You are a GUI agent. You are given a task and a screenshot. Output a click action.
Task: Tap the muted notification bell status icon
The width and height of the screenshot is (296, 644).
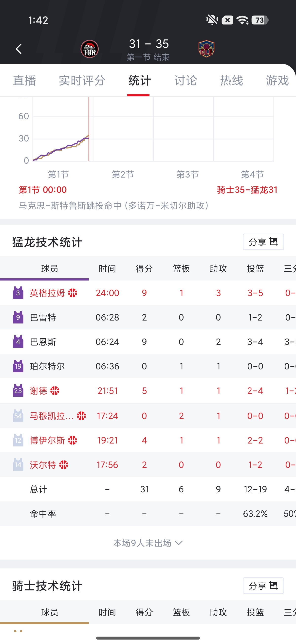[212, 20]
